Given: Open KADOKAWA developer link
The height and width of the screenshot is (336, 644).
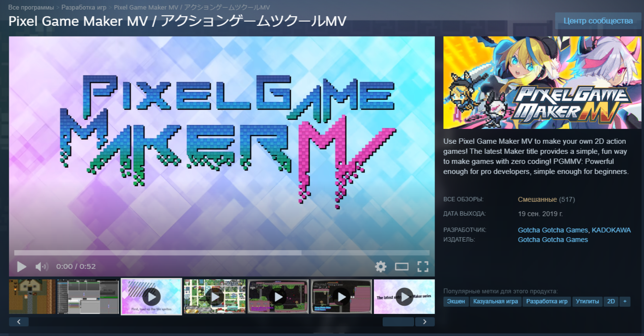Looking at the screenshot, I should coord(611,230).
